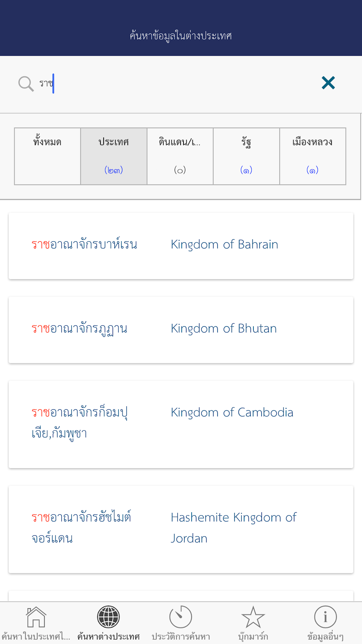Select the ทั้งหมด filter tab

47,156
